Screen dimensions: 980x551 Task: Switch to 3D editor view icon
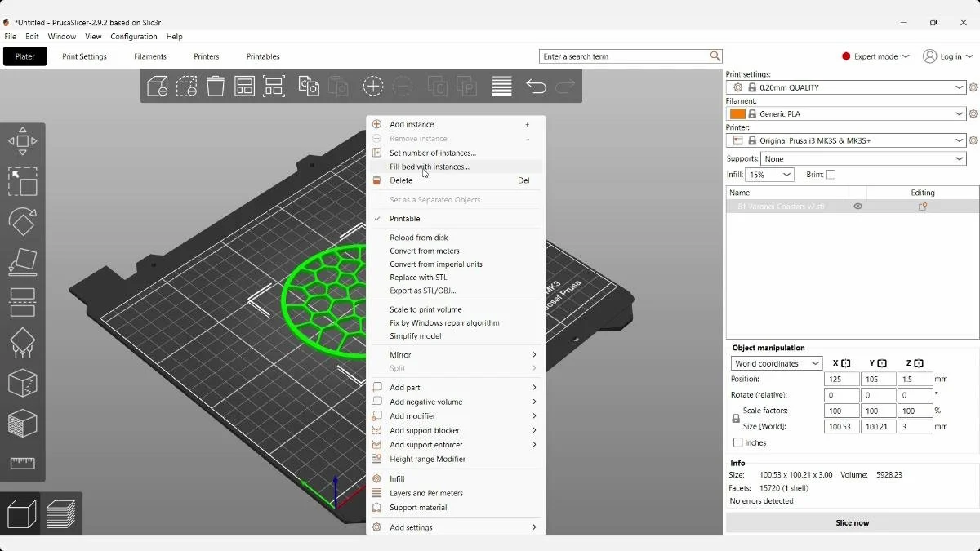[x=22, y=514]
